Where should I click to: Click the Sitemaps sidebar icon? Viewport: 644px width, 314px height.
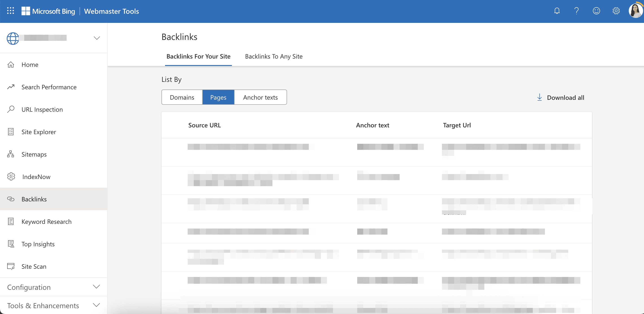point(11,154)
